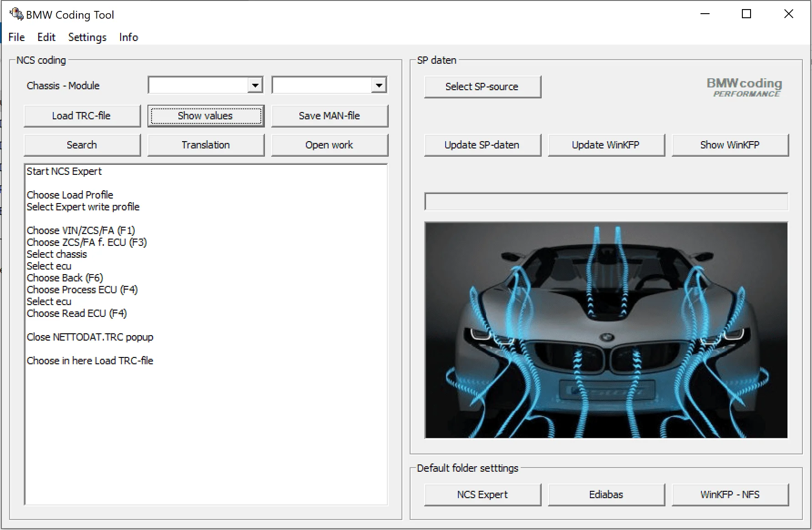Viewport: 812px width, 530px height.
Task: Click the SP daten progress bar
Action: (x=606, y=202)
